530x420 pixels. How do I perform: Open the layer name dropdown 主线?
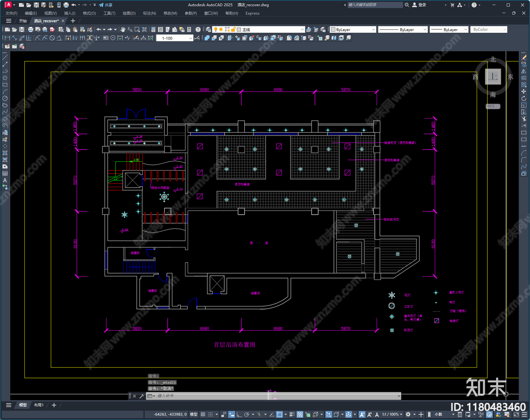click(302, 29)
